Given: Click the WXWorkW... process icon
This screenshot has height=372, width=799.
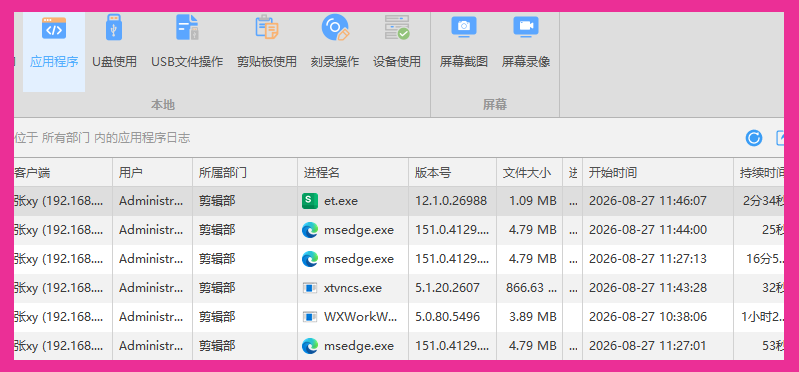Looking at the screenshot, I should (310, 317).
